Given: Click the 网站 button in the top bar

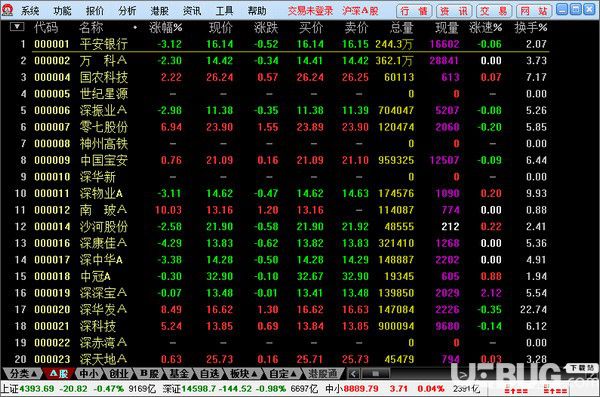Looking at the screenshot, I should [534, 11].
